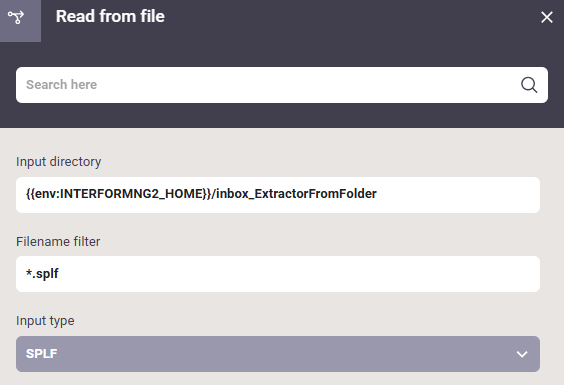Screen dimensions: 564x385
Task: Expand the SPLF dropdown chevron arrow
Action: 522,354
